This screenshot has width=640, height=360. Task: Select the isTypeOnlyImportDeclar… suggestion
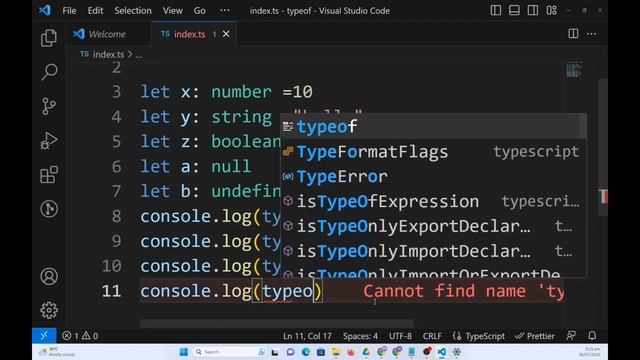point(433,251)
